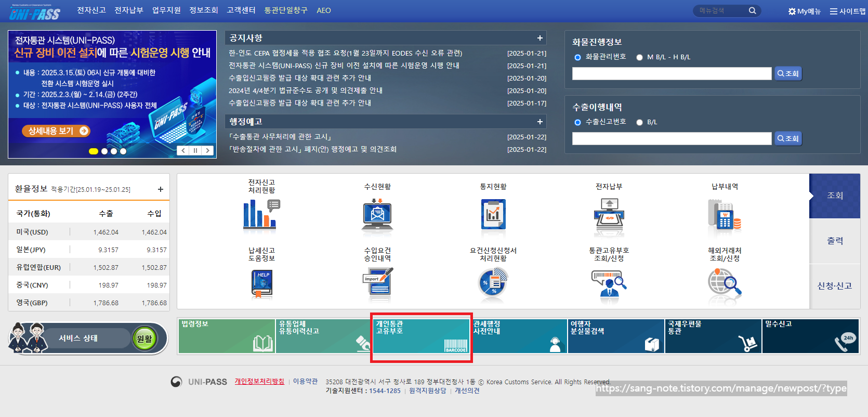Open the 법령정보 tile
Screen dimensions: 868x417
(227, 336)
